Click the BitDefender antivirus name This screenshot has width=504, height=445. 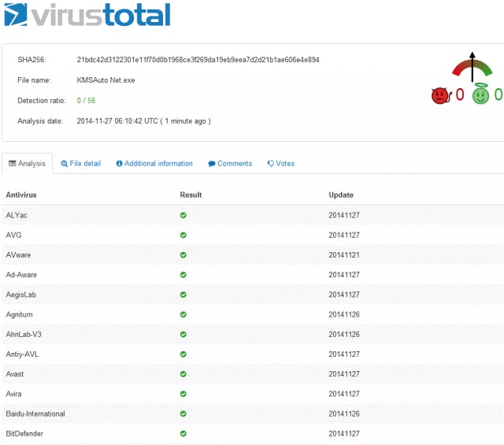[x=24, y=434]
